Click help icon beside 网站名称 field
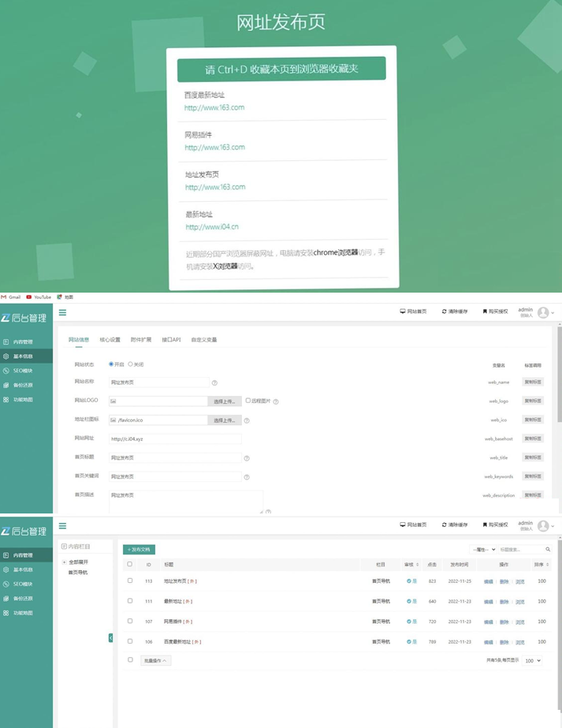Image resolution: width=562 pixels, height=728 pixels. click(214, 383)
